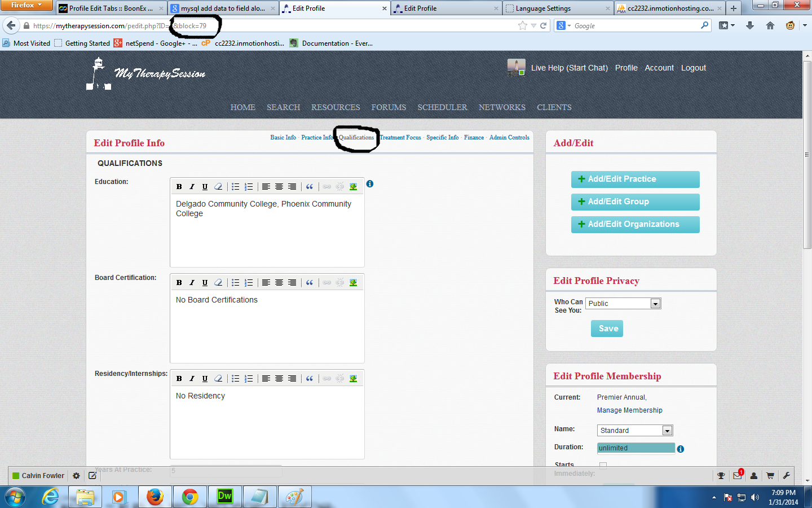This screenshot has height=508, width=812.
Task: Insert bullet list in Board Certification editor
Action: [235, 283]
